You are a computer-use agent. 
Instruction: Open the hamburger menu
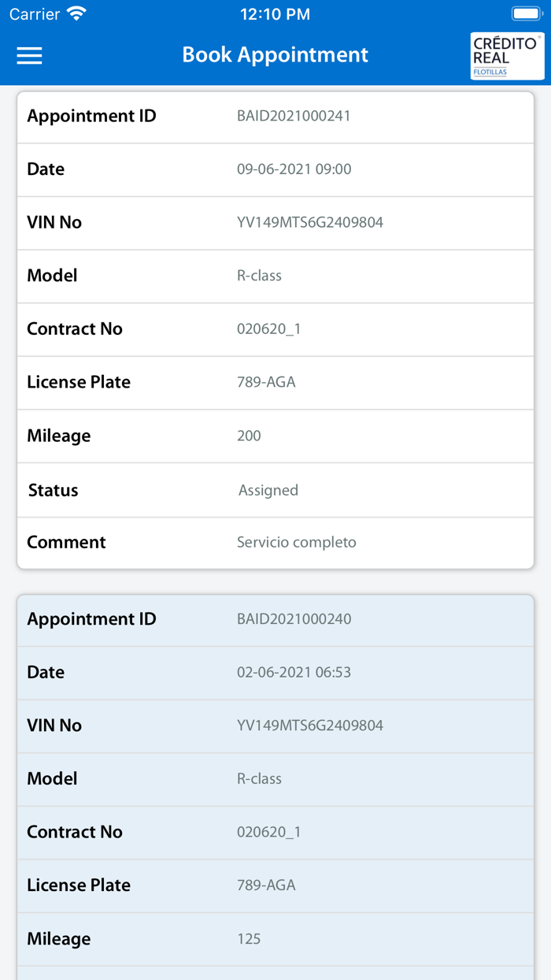coord(29,55)
